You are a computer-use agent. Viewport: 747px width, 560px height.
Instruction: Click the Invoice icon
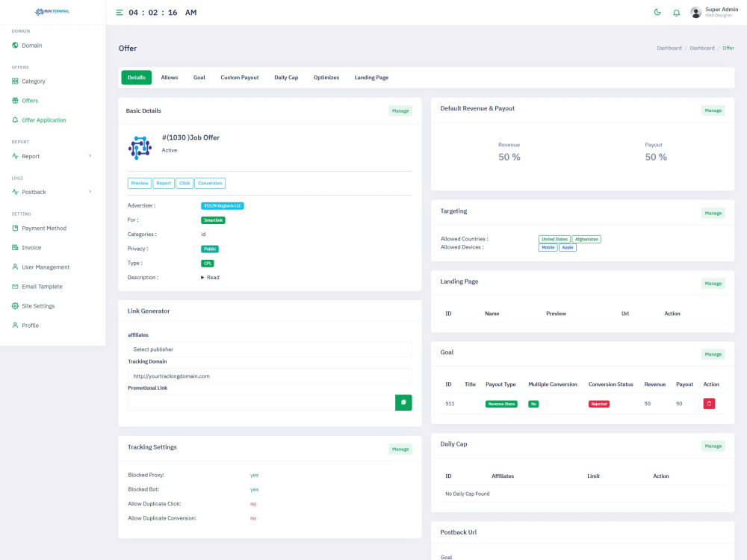(15, 248)
